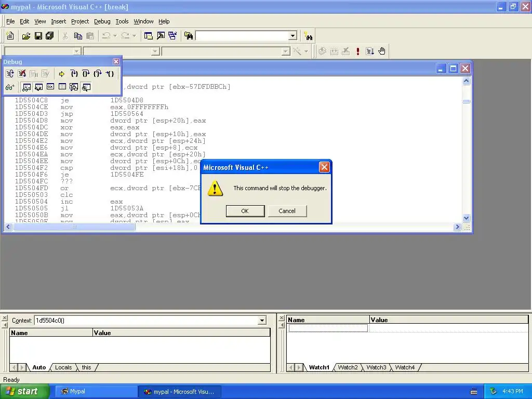Click the Step Out braces icon
The height and width of the screenshot is (399, 532).
click(97, 74)
